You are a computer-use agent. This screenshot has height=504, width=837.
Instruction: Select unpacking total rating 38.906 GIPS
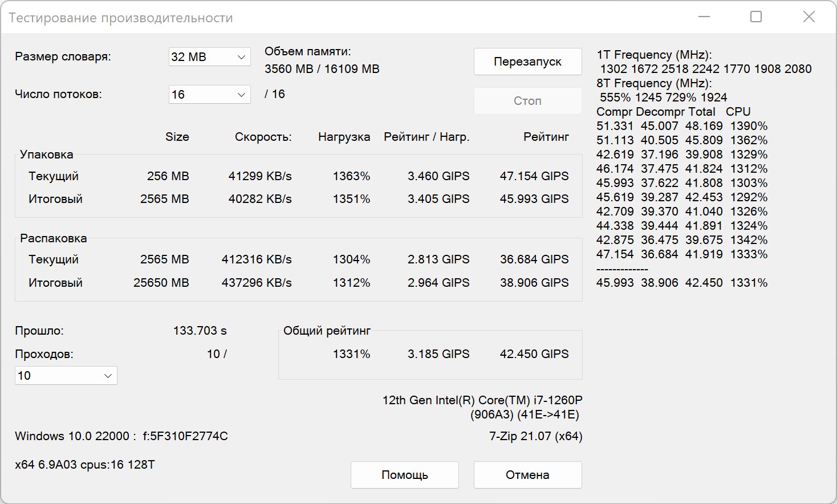click(x=534, y=283)
